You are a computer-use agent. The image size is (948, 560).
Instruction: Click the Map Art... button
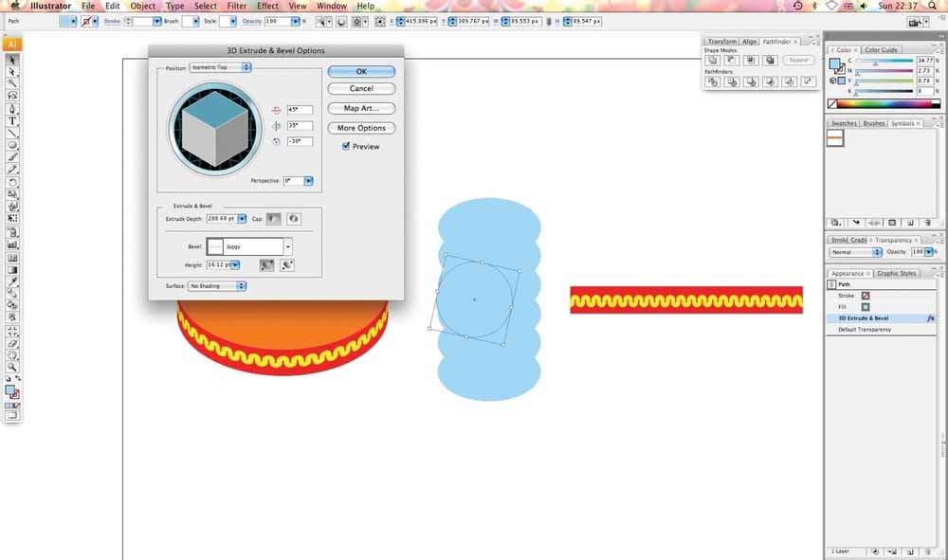(361, 108)
